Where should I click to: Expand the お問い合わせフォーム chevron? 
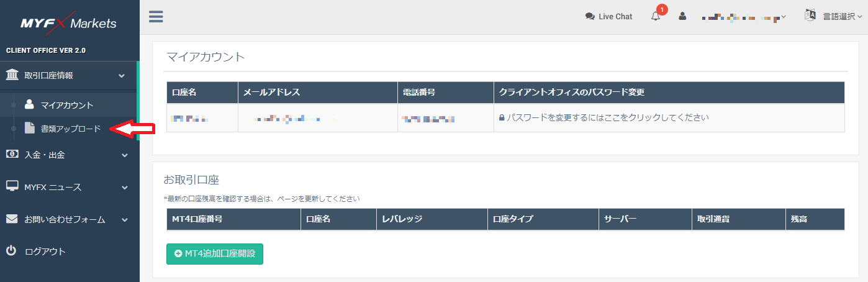click(125, 220)
